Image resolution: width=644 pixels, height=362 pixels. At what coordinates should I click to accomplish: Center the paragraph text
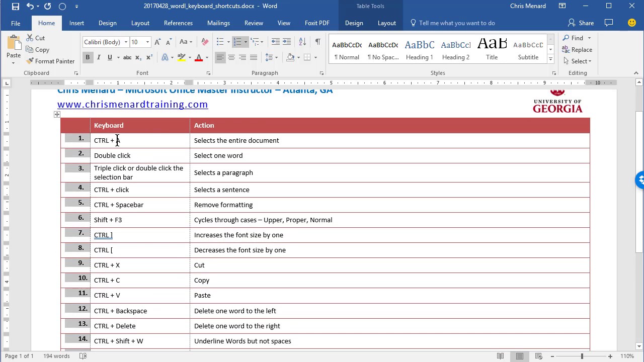[x=231, y=57]
